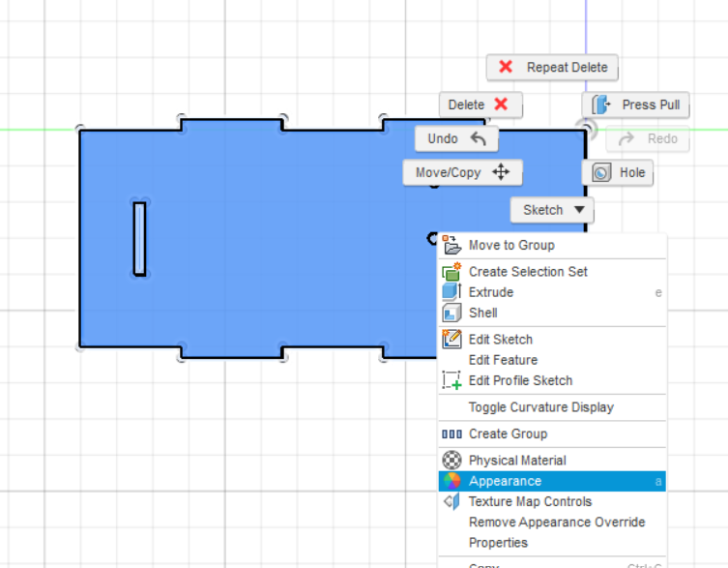
Task: Select Extrude from the context menu
Action: point(552,292)
